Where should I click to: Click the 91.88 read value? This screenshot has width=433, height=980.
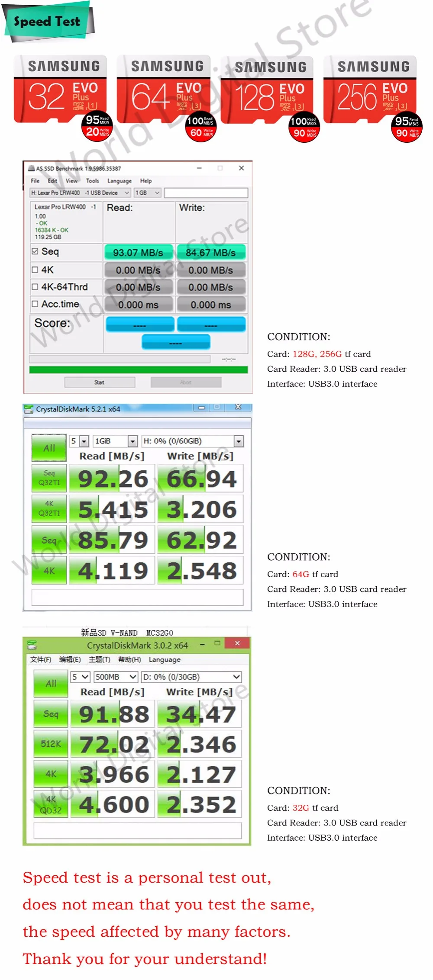(x=113, y=713)
